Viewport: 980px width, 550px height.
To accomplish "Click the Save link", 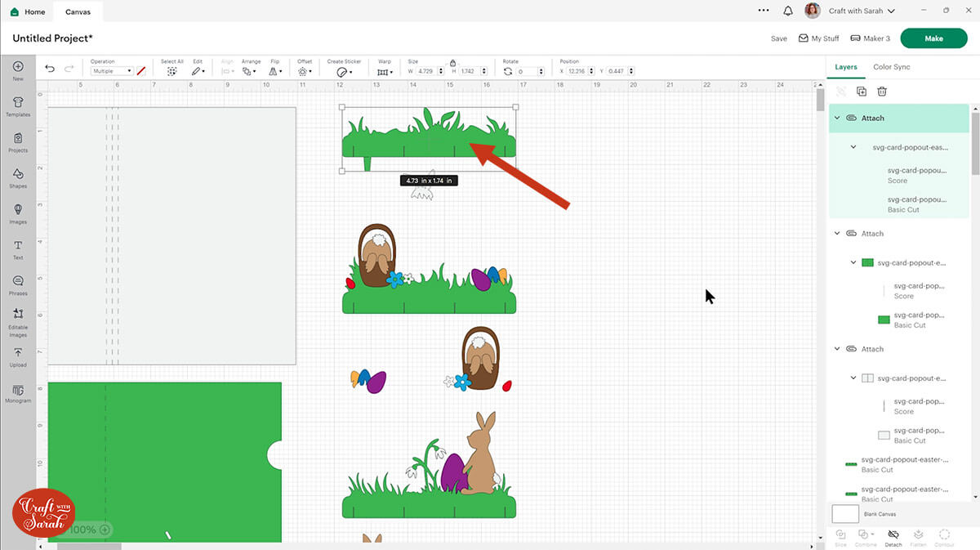I will tap(779, 38).
